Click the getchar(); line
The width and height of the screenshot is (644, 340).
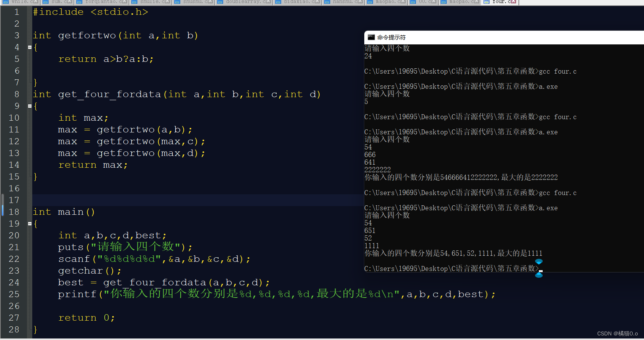(90, 271)
